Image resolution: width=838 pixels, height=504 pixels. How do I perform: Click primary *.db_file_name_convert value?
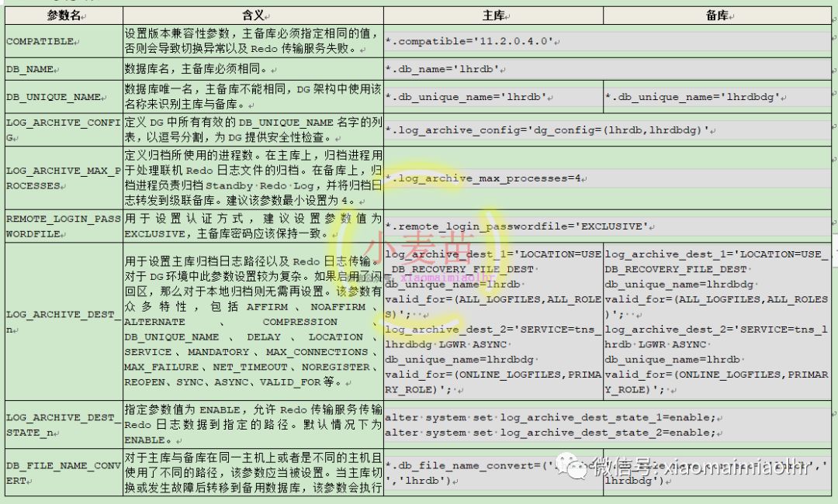(493, 473)
